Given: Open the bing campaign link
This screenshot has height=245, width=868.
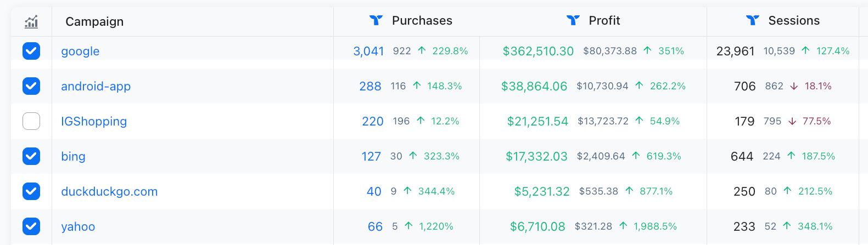Looking at the screenshot, I should pyautogui.click(x=73, y=157).
